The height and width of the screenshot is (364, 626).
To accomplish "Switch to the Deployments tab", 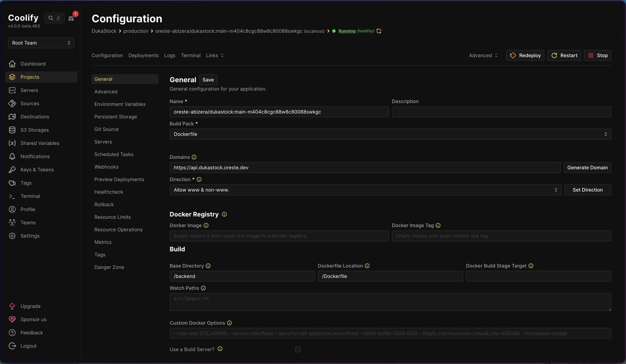I will coord(144,55).
